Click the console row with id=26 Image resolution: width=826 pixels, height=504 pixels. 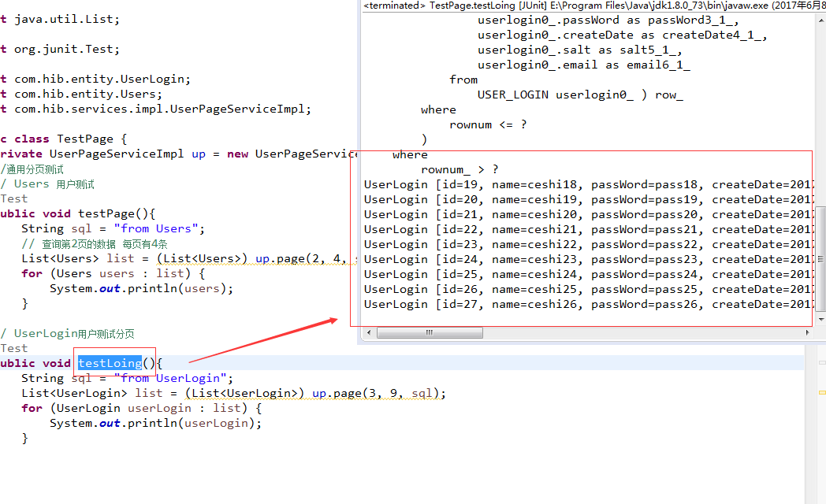(587, 289)
